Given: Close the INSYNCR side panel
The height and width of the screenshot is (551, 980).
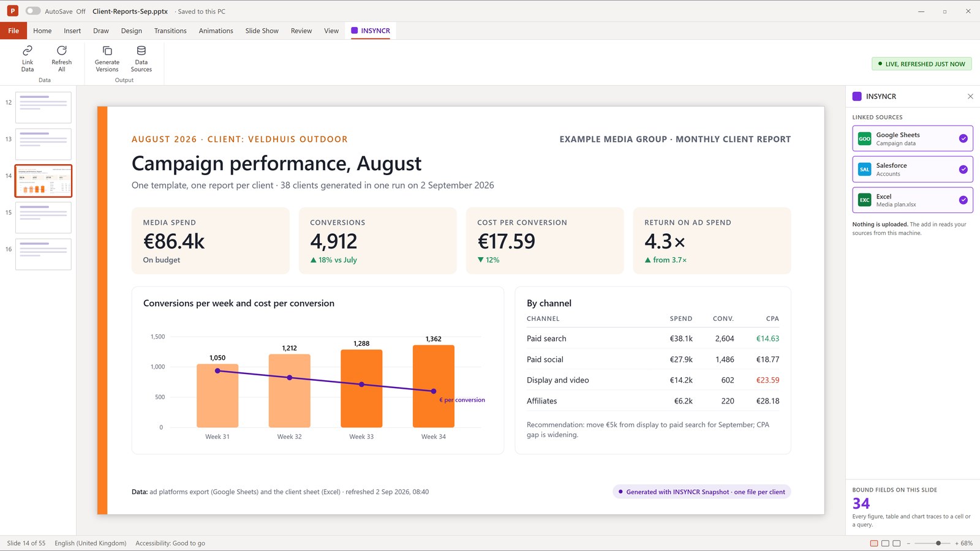Looking at the screenshot, I should click(970, 96).
